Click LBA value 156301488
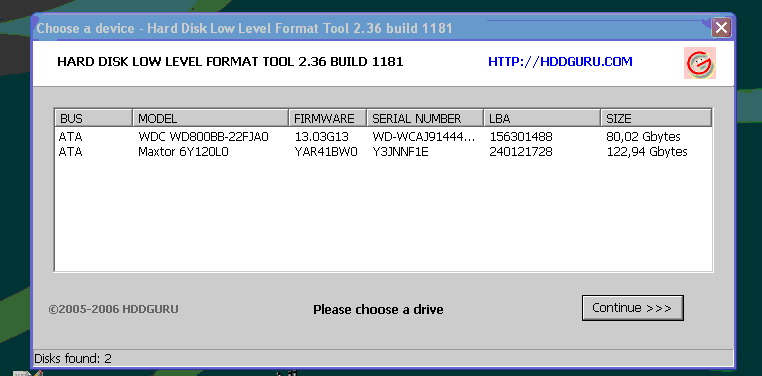Viewport: 762px width, 376px height. tap(521, 137)
